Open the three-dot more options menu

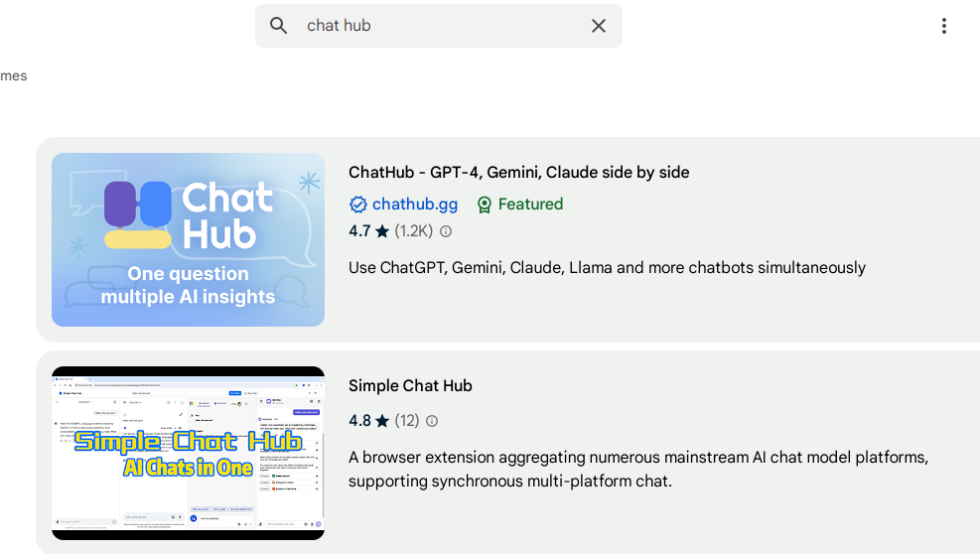tap(943, 26)
